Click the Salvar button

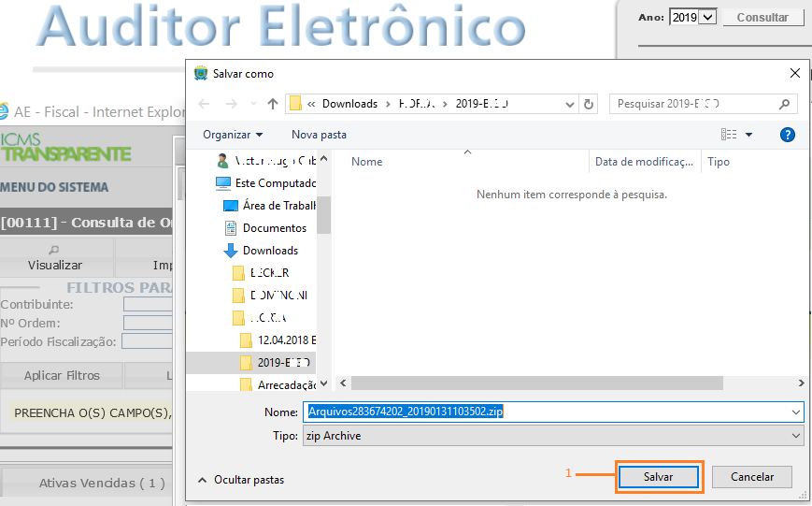click(658, 477)
